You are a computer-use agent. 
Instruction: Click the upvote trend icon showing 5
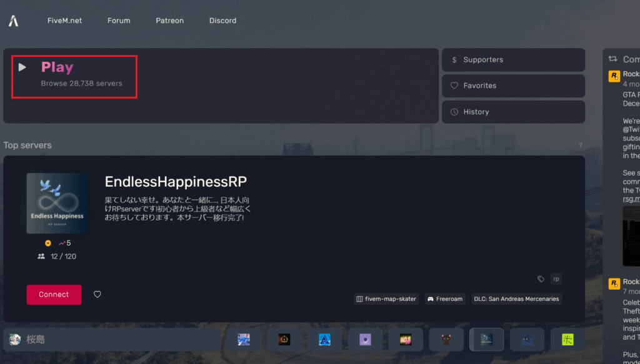[x=62, y=243]
